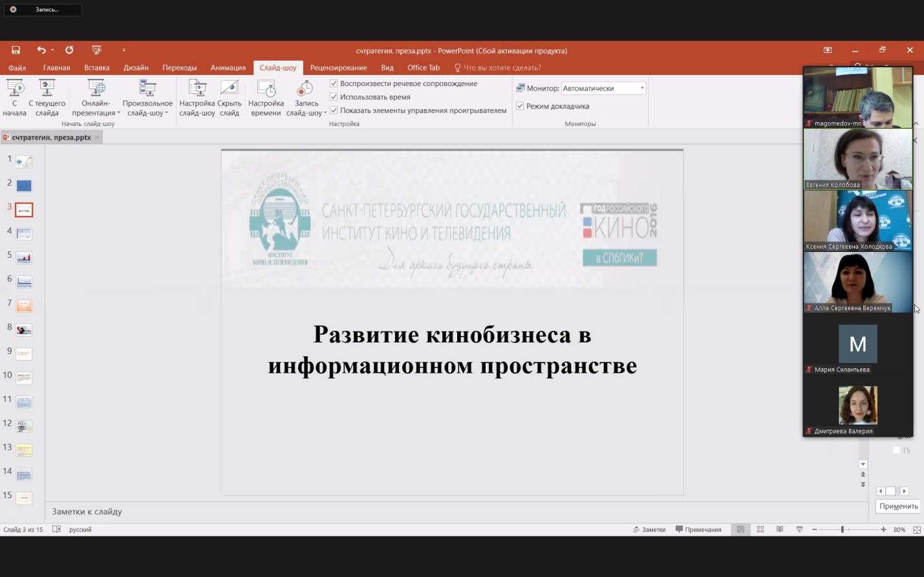Click spell check icon in status bar
This screenshot has width=924, height=577.
point(56,529)
